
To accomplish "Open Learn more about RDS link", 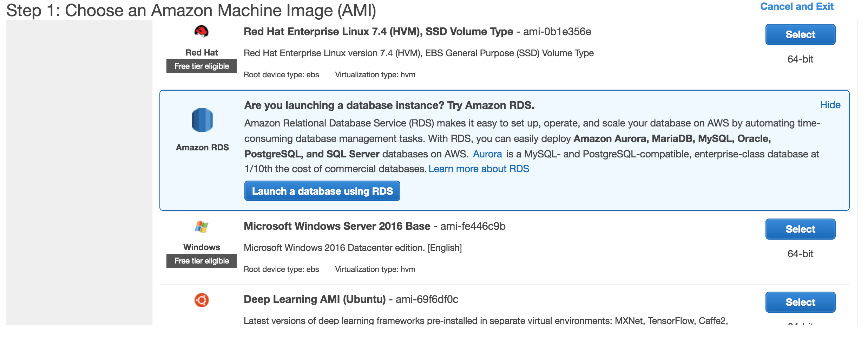I will tap(479, 169).
